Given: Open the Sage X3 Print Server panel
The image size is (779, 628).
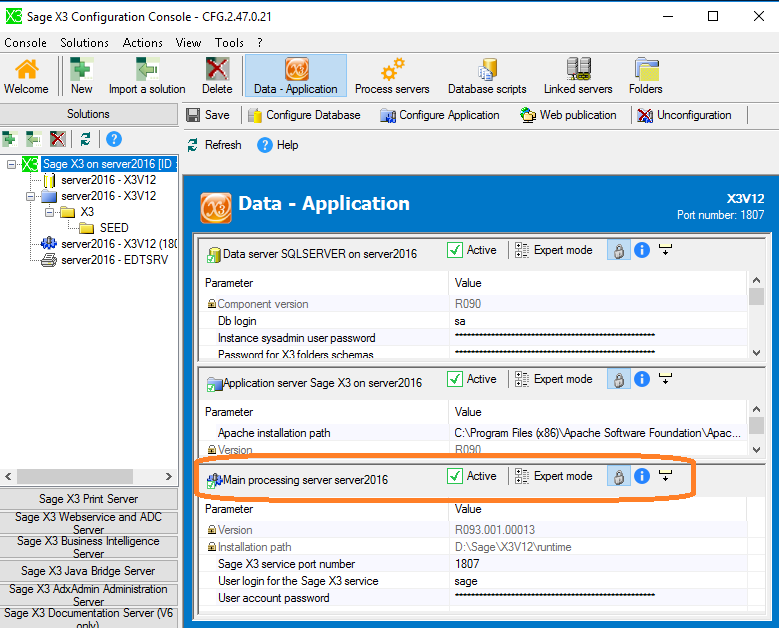Looking at the screenshot, I should 88,498.
